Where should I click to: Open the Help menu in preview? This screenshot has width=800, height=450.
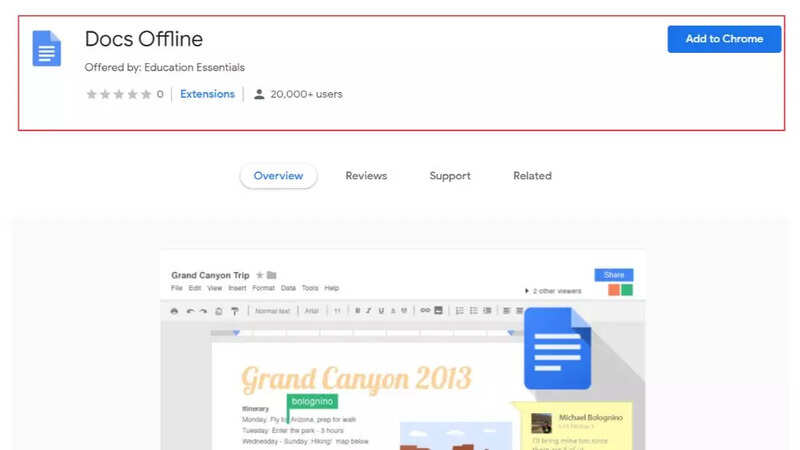pos(332,288)
